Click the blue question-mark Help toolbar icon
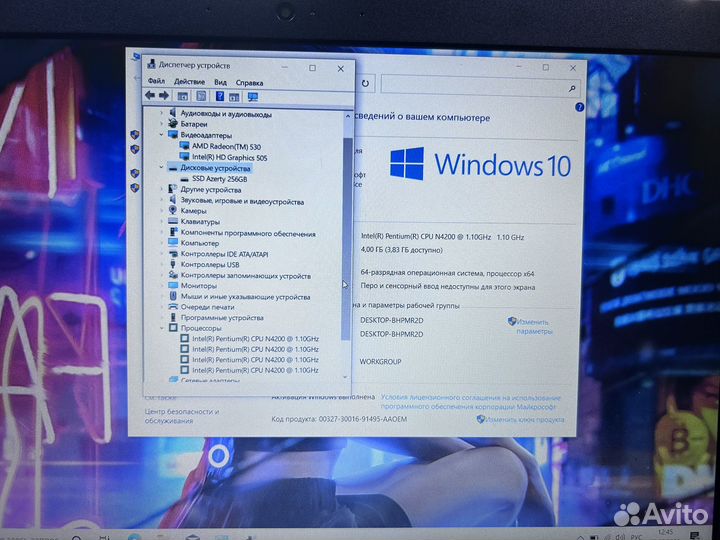Image resolution: width=720 pixels, height=540 pixels. tap(219, 96)
